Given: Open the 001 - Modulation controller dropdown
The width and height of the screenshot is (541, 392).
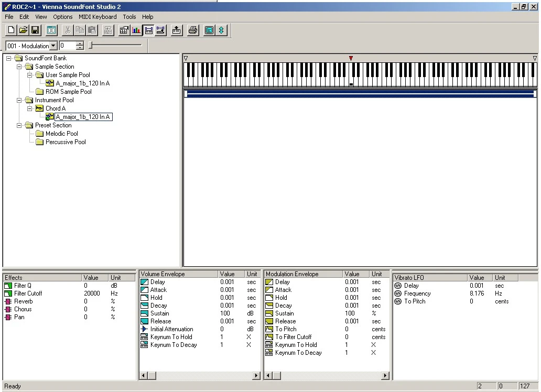Looking at the screenshot, I should click(53, 46).
